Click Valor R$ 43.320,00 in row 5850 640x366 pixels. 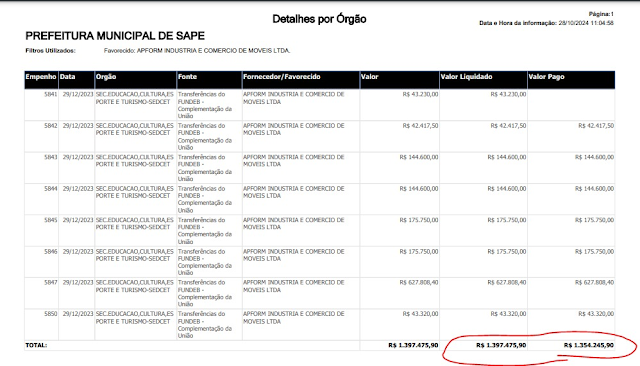coord(420,314)
